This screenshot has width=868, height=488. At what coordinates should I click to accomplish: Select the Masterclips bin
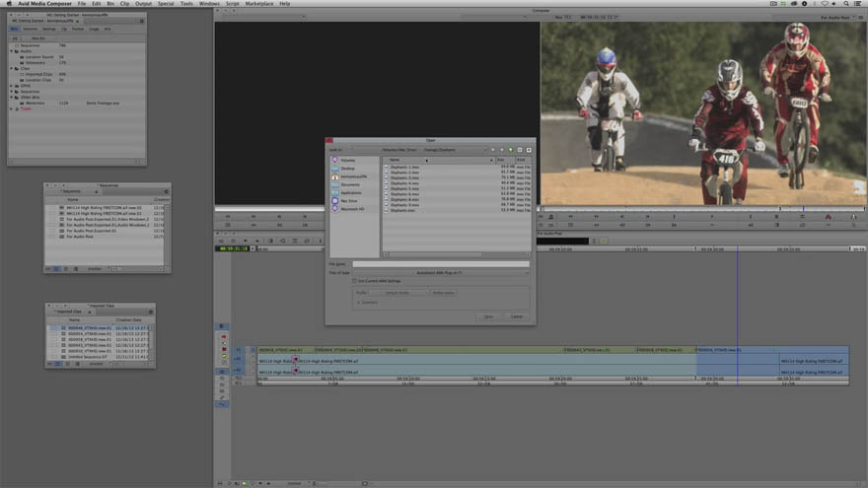click(36, 103)
